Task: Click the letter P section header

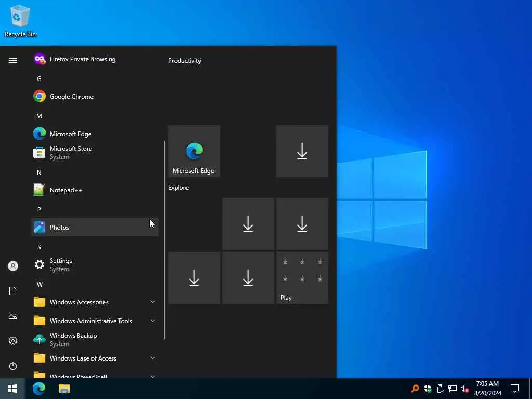Action: pyautogui.click(x=39, y=210)
